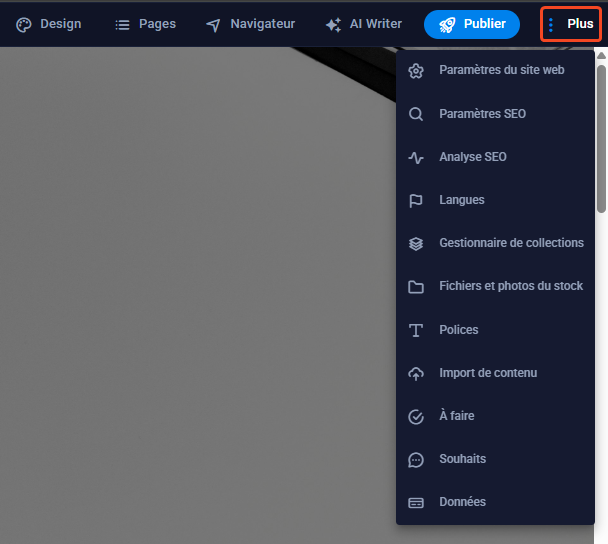Open the Navigateur tool

click(250, 24)
